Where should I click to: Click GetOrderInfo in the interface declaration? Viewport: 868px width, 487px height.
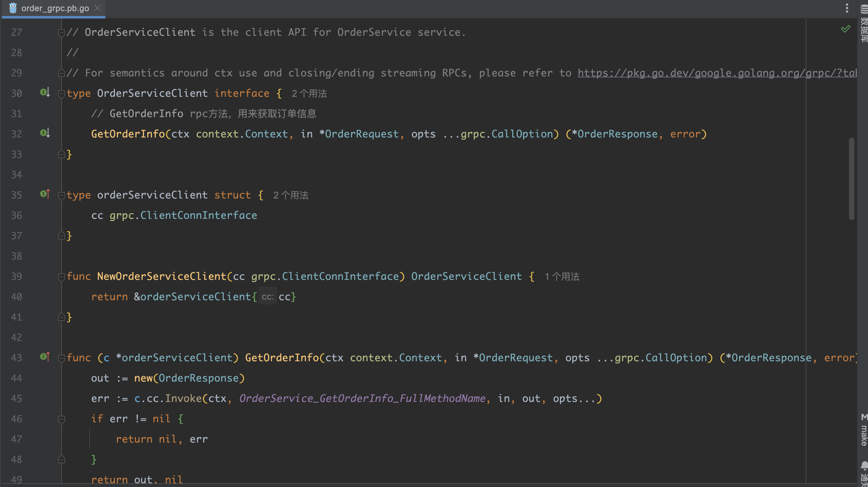coord(128,134)
